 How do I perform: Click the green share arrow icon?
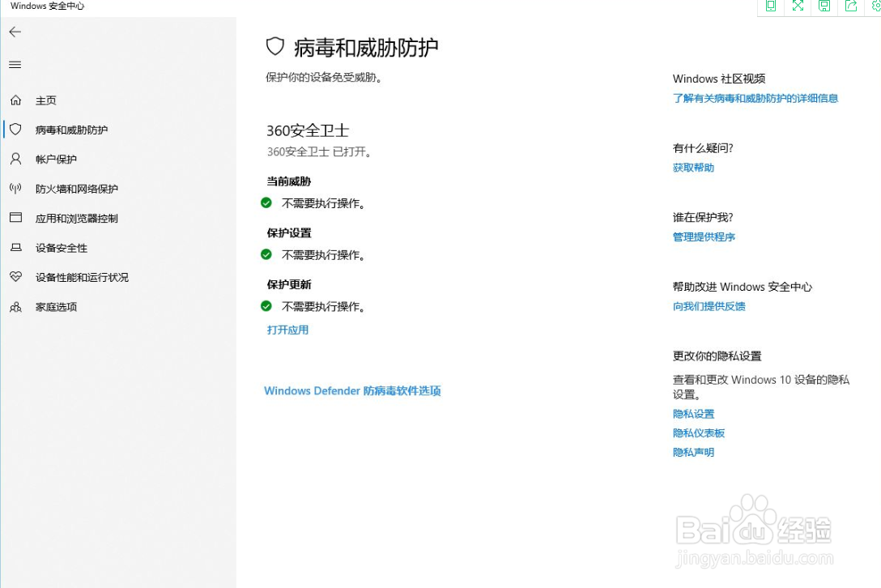(851, 6)
